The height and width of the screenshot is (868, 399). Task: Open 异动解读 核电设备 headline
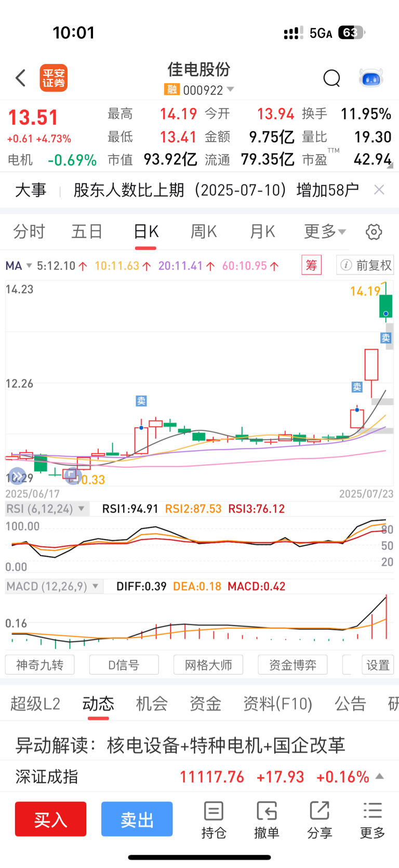point(180,745)
